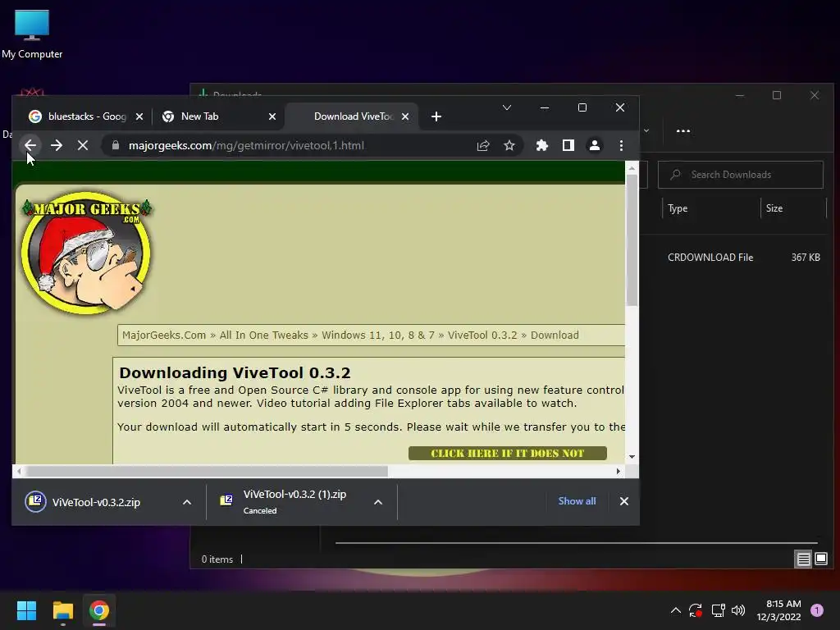Click the address bar URL majorgeeks.com
Screen dimensions: 840x630
click(x=246, y=145)
